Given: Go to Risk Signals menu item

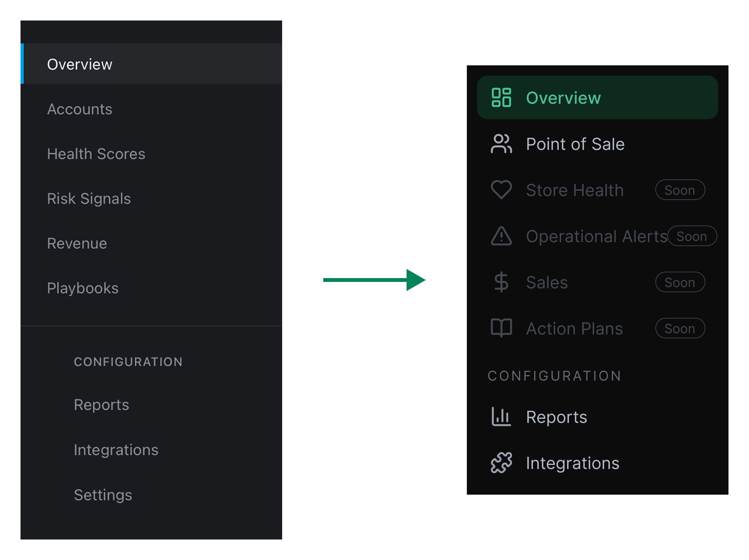Looking at the screenshot, I should click(89, 199).
